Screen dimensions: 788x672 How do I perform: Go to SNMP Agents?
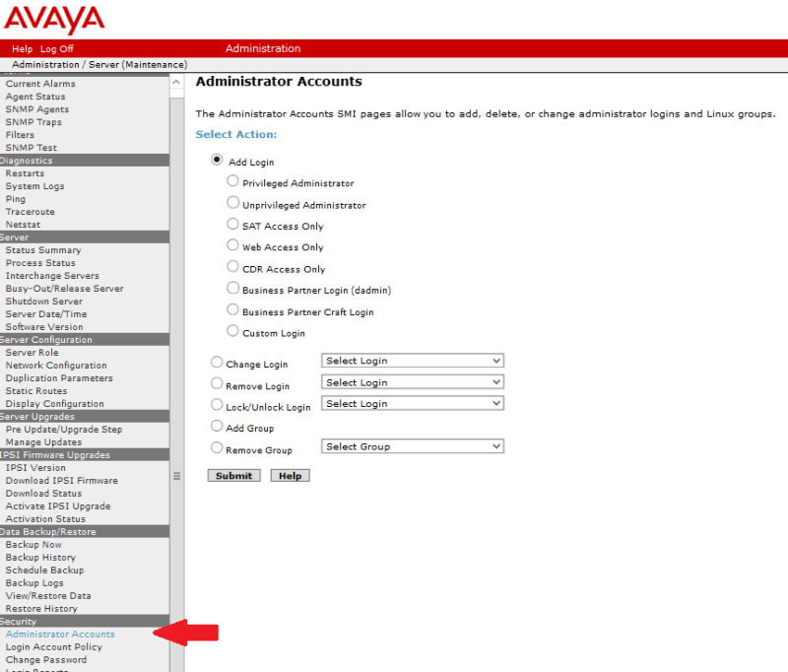coord(37,109)
